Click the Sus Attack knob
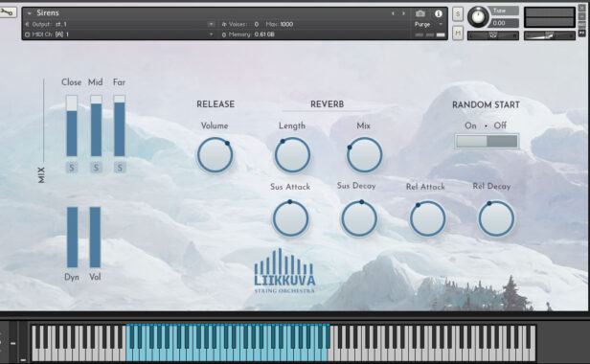This screenshot has height=364, width=590. pos(290,218)
